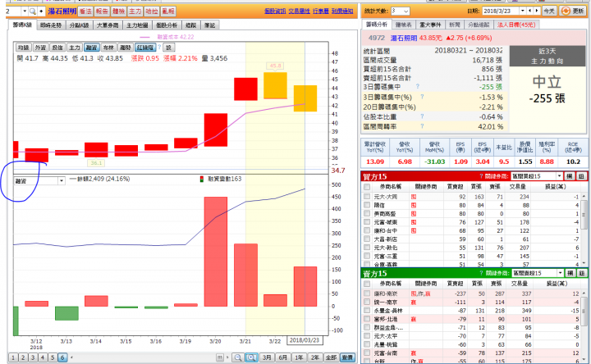Toggle the 布林 chart overlay
Image resolution: width=591 pixels, height=364 pixels.
pyautogui.click(x=108, y=48)
